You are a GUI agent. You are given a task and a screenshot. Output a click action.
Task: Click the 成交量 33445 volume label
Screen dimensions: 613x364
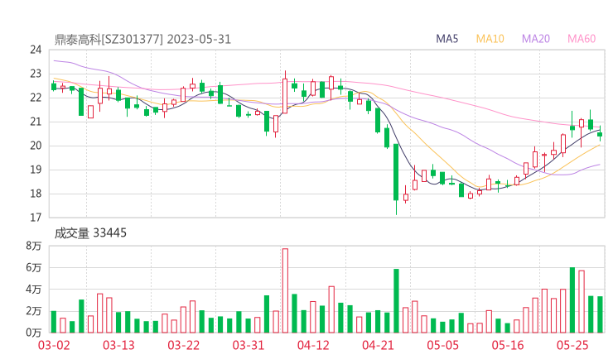[x=90, y=233]
